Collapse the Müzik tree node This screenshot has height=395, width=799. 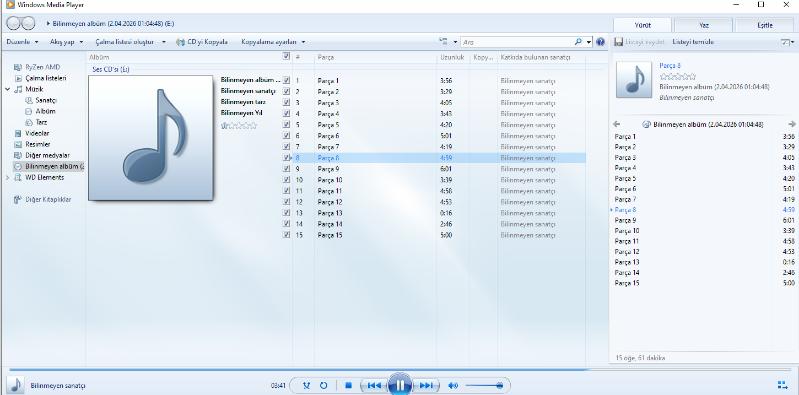click(8, 89)
